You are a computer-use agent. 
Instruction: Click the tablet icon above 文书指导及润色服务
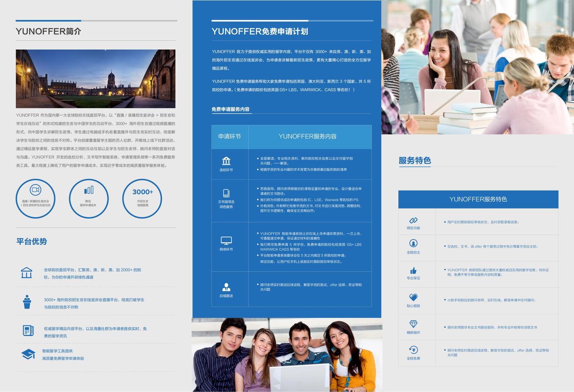[x=226, y=193]
